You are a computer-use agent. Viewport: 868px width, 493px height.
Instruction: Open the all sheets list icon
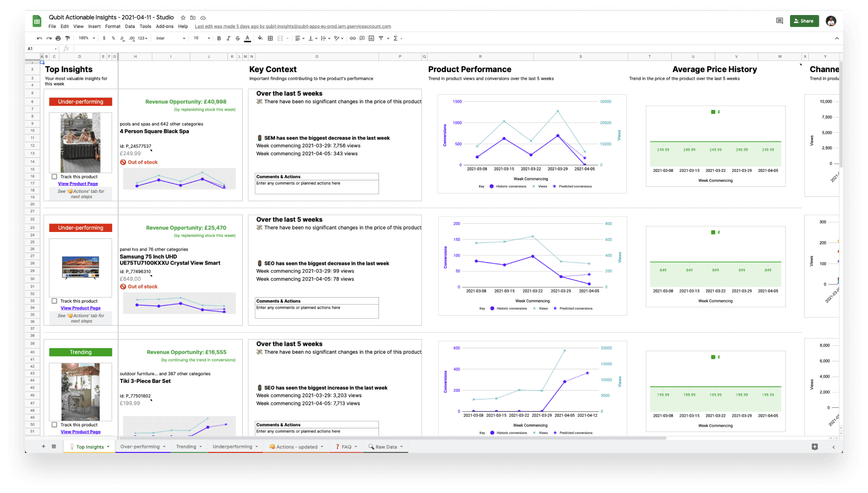click(x=54, y=446)
